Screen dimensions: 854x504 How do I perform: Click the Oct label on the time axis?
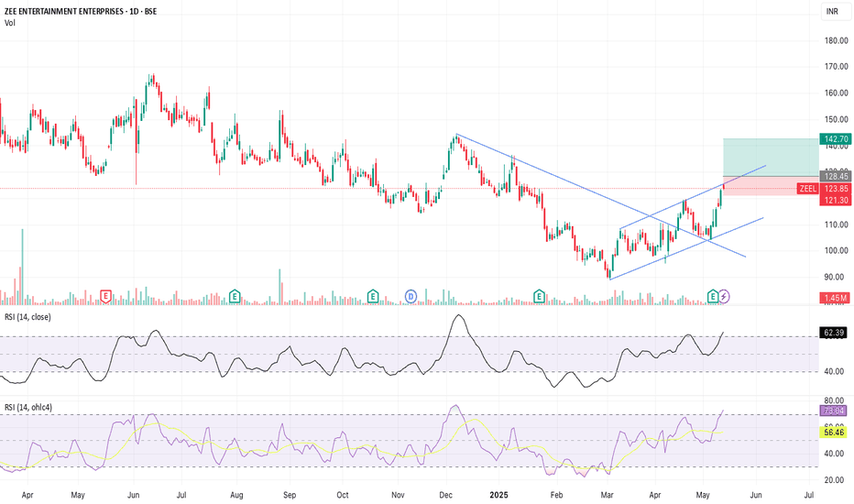click(x=342, y=495)
